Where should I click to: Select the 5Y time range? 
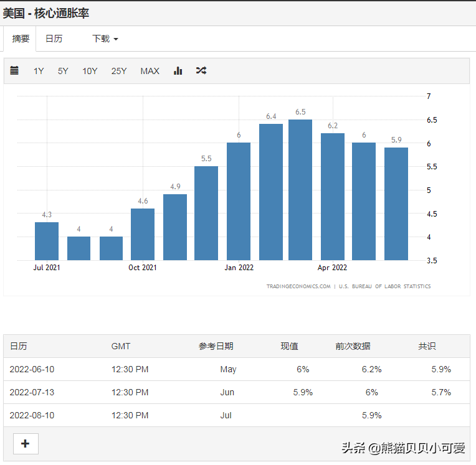[63, 71]
